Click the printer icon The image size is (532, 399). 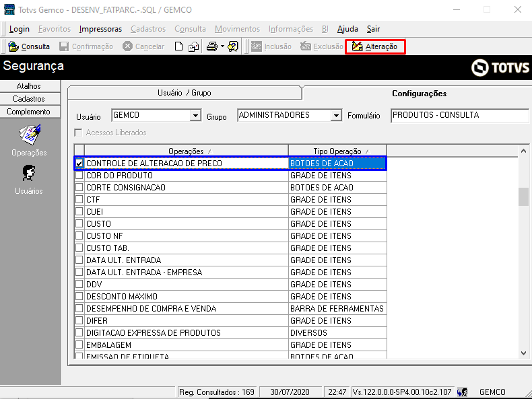(x=212, y=46)
